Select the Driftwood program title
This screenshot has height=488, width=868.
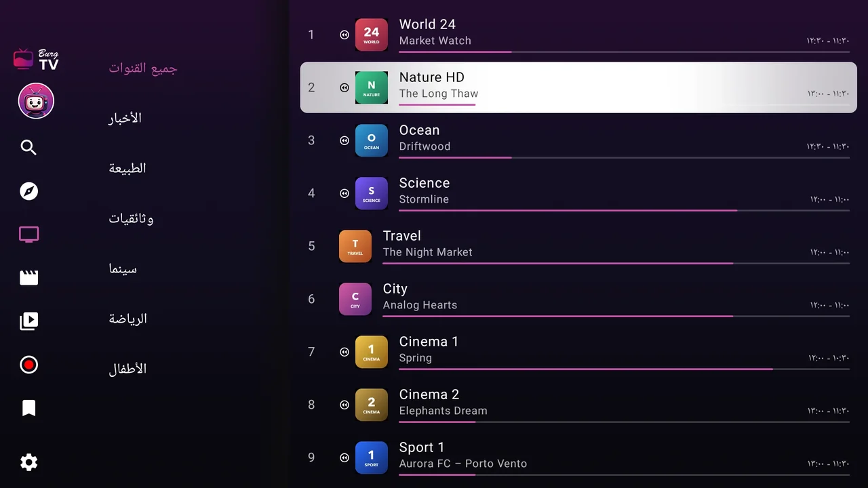click(425, 146)
